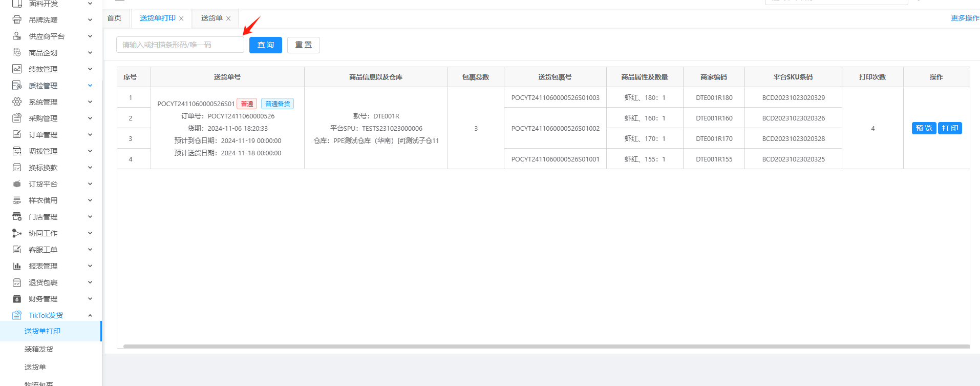Collapse the TikTok发货 menu chevron
This screenshot has width=980, height=386.
[90, 315]
